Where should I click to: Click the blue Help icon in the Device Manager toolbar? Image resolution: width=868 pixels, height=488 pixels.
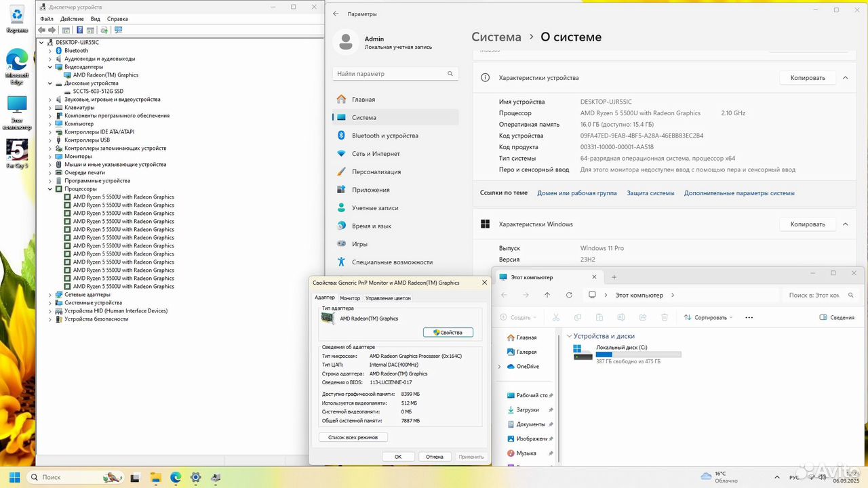(79, 30)
